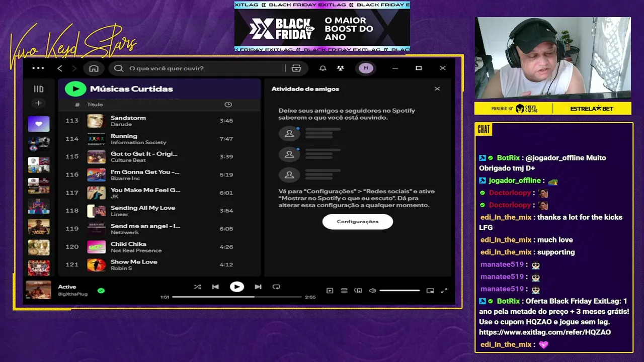Close the Atividade de amigos panel
This screenshot has width=644, height=362.
(x=437, y=88)
